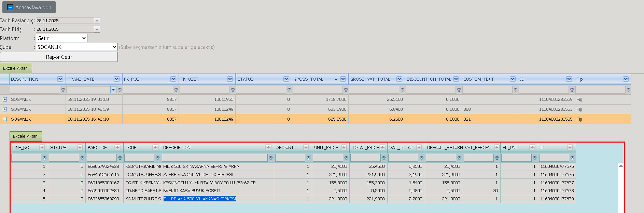Click filter icon beside Tip filter box
The image size is (644, 213).
coord(629,90)
